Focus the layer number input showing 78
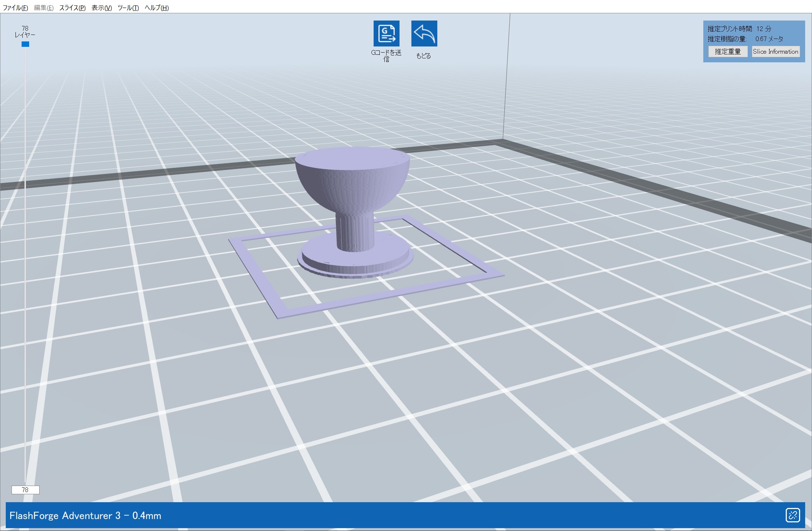This screenshot has width=812, height=531. point(25,490)
